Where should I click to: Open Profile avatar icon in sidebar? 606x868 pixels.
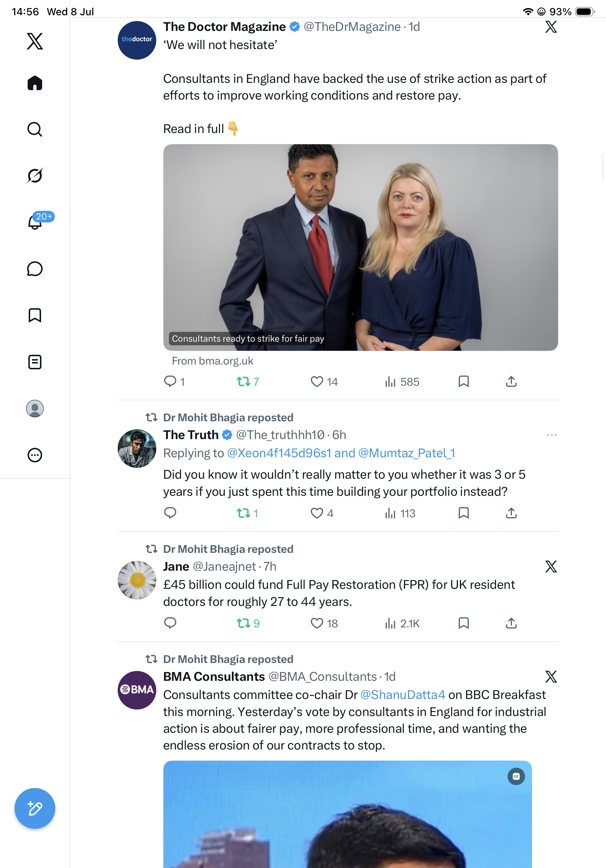[35, 409]
